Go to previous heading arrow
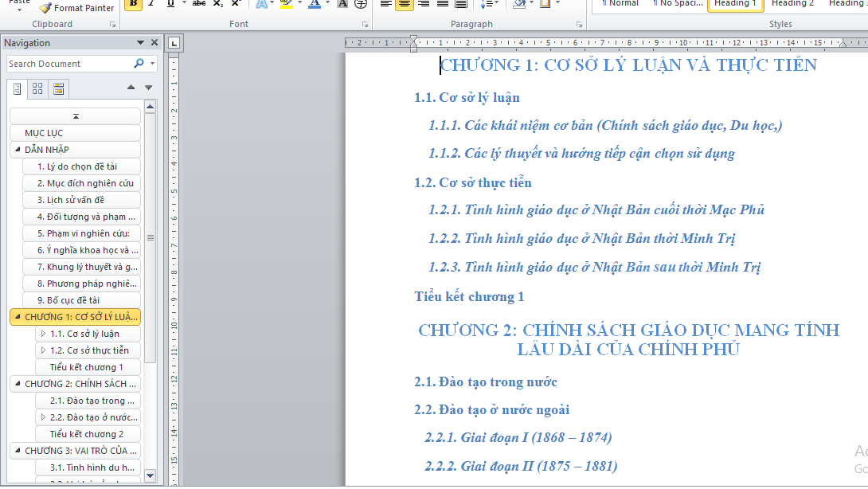Image resolution: width=868 pixels, height=489 pixels. [x=131, y=88]
